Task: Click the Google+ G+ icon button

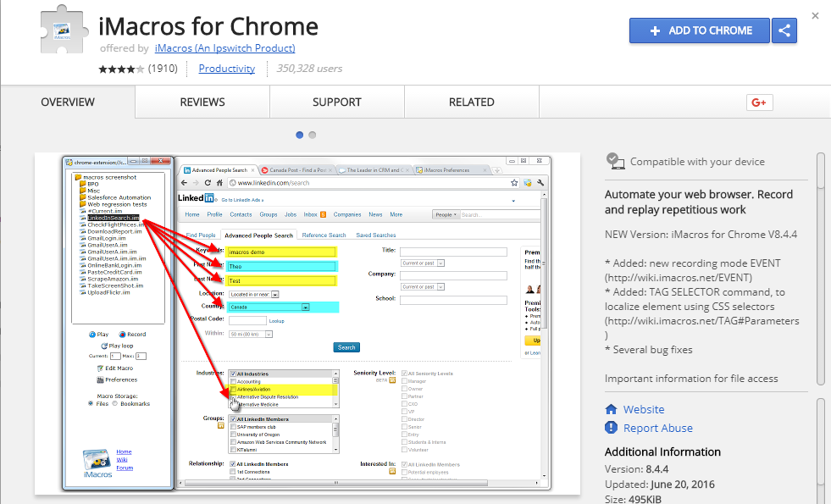Action: pyautogui.click(x=760, y=102)
